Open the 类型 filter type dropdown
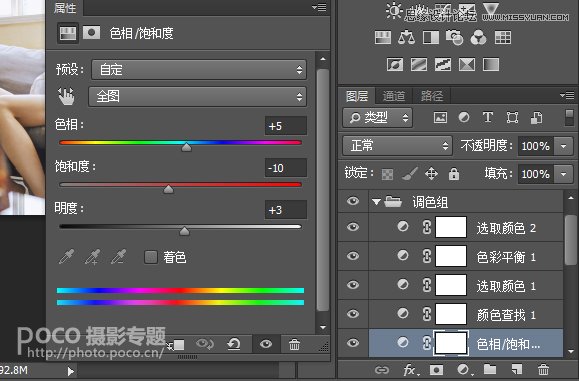This screenshot has height=381, width=579. (x=377, y=118)
